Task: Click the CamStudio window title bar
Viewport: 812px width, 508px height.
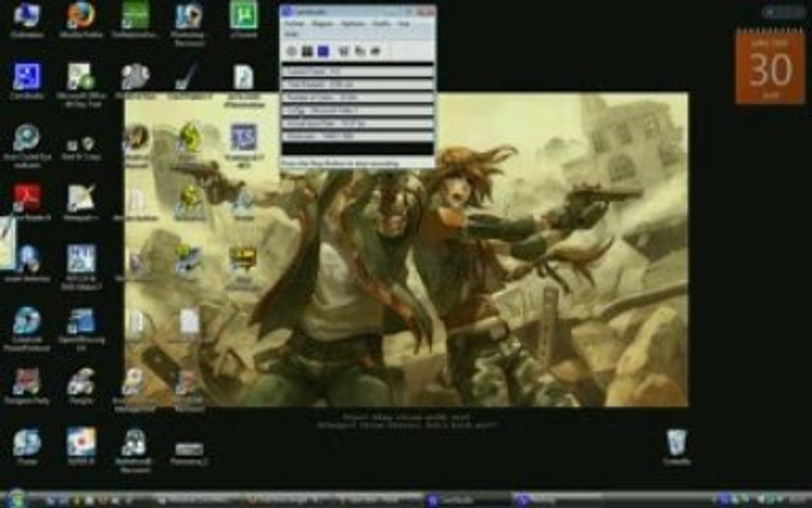Action: 357,11
